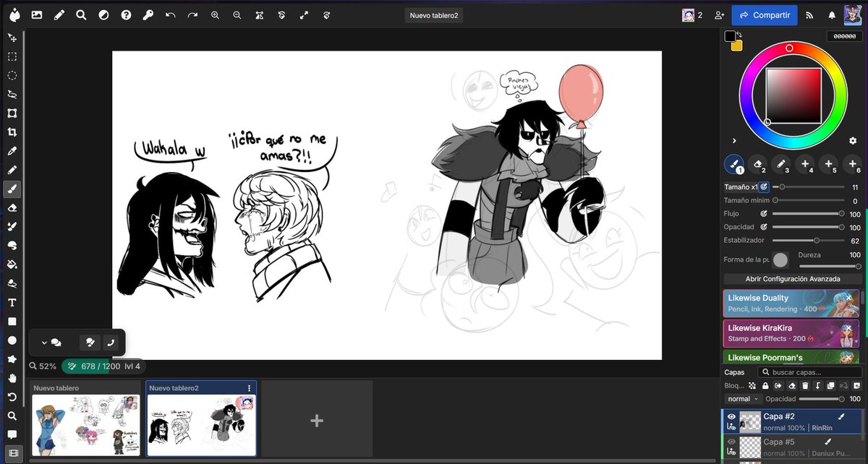Click the undo arrow in top bar
Viewport: 868px width, 464px height.
[x=170, y=14]
